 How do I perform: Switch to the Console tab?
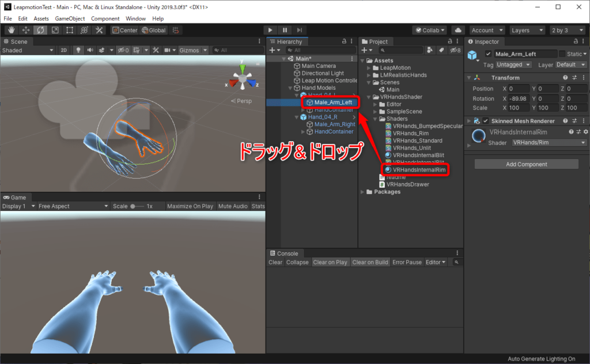(285, 253)
